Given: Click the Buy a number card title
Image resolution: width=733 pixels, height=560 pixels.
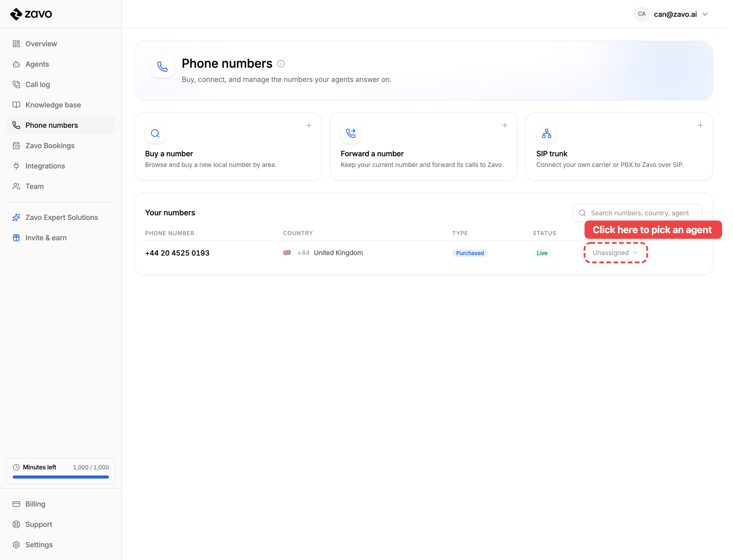Looking at the screenshot, I should pos(169,154).
